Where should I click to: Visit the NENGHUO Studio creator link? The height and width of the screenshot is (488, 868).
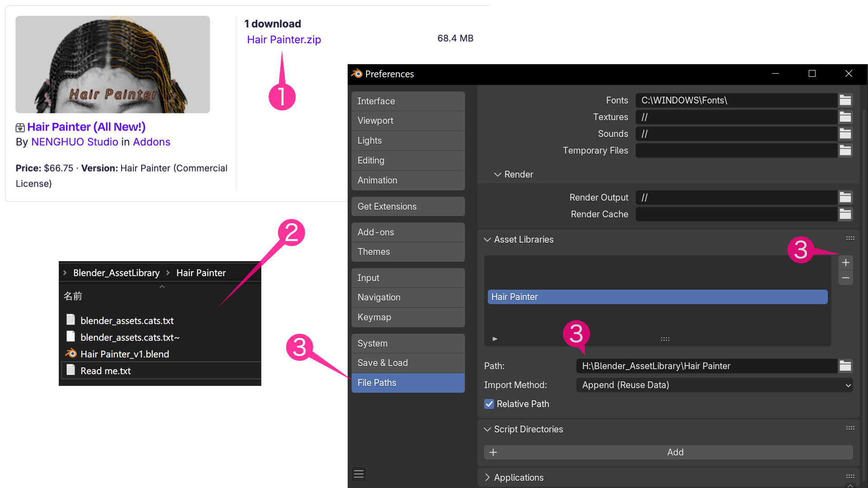(75, 142)
